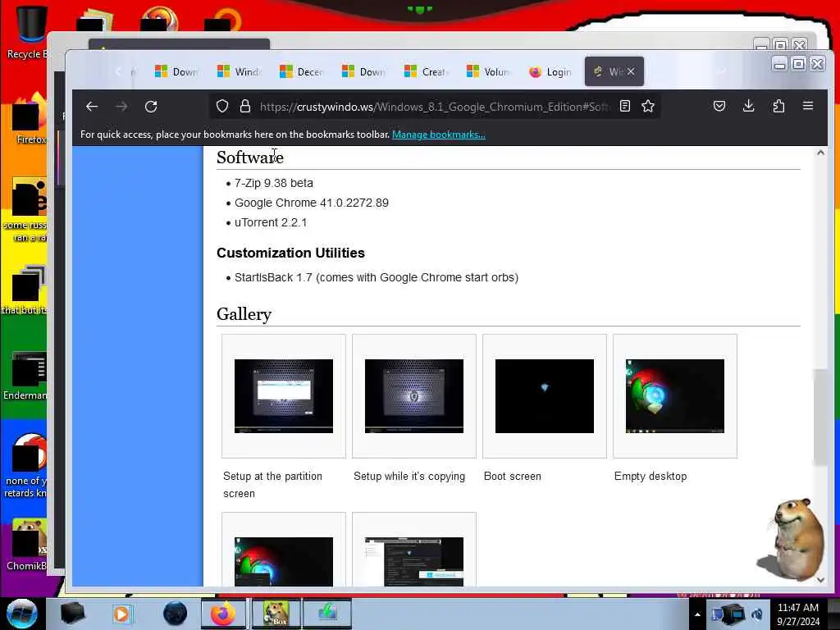The width and height of the screenshot is (840, 630).
Task: Click the page scrollbar down arrow
Action: [820, 579]
